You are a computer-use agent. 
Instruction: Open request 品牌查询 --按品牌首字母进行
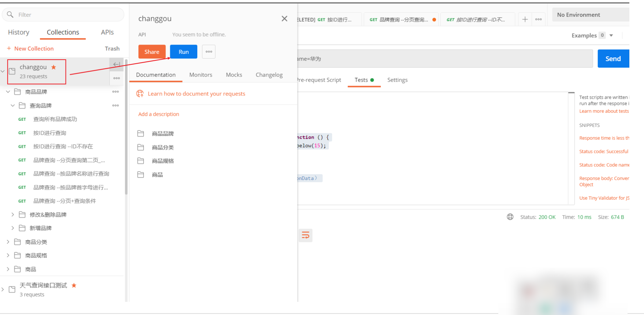71,187
